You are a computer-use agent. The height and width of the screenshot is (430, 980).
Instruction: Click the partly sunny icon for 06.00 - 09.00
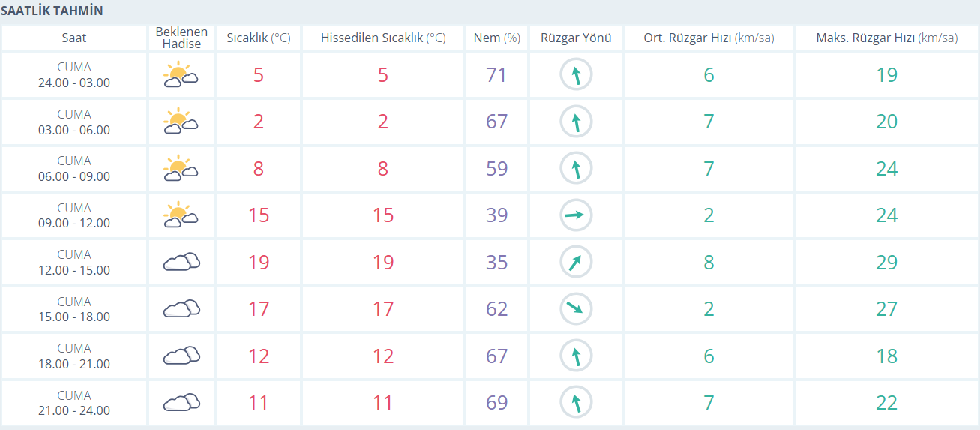[181, 168]
